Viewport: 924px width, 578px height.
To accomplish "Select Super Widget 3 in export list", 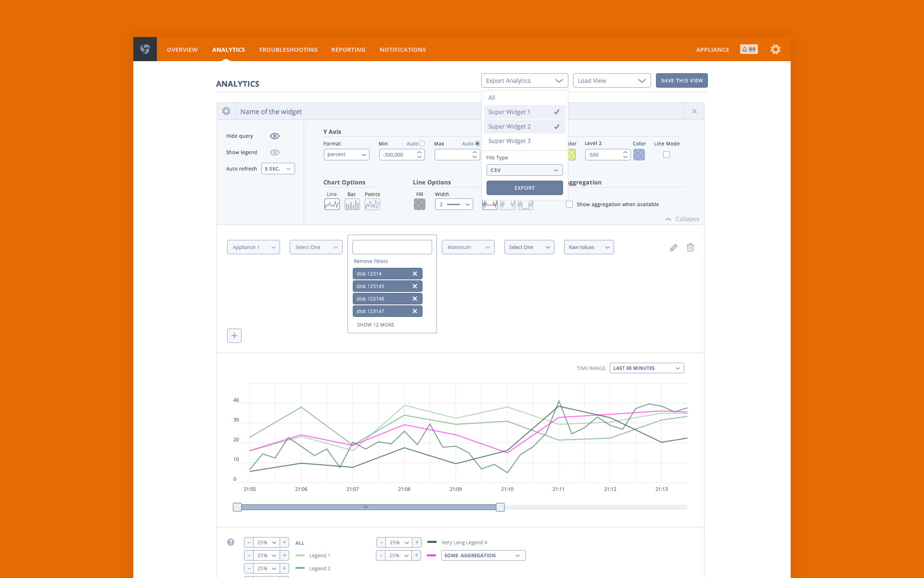I will pyautogui.click(x=510, y=141).
